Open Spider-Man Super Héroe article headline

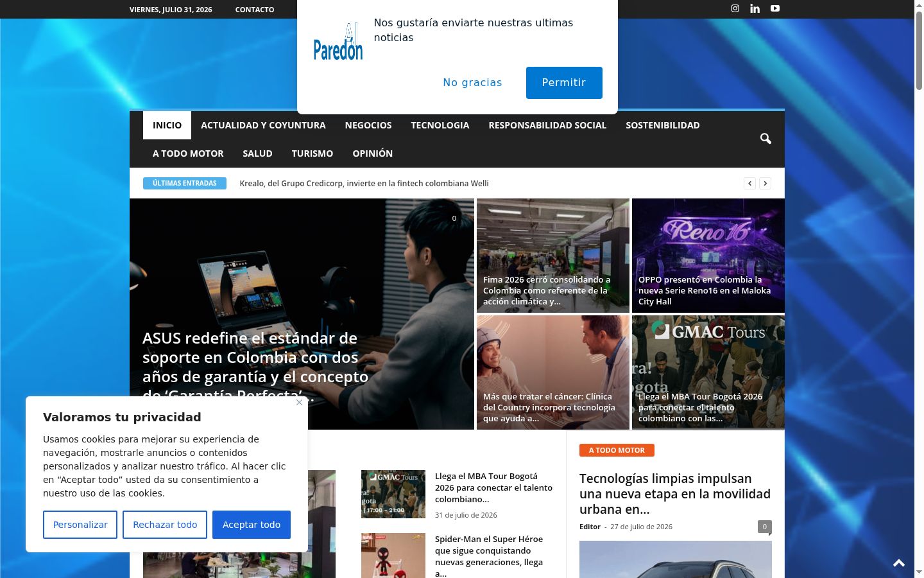coord(489,556)
